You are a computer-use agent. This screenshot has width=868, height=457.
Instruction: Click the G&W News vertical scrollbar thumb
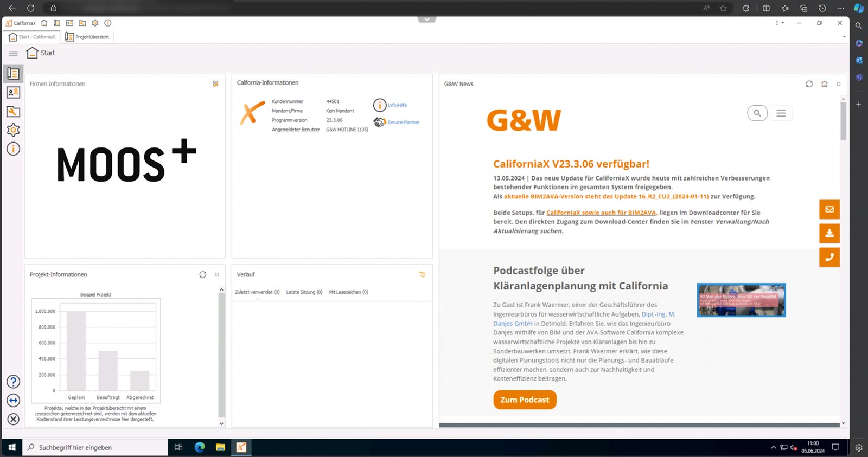(843, 120)
